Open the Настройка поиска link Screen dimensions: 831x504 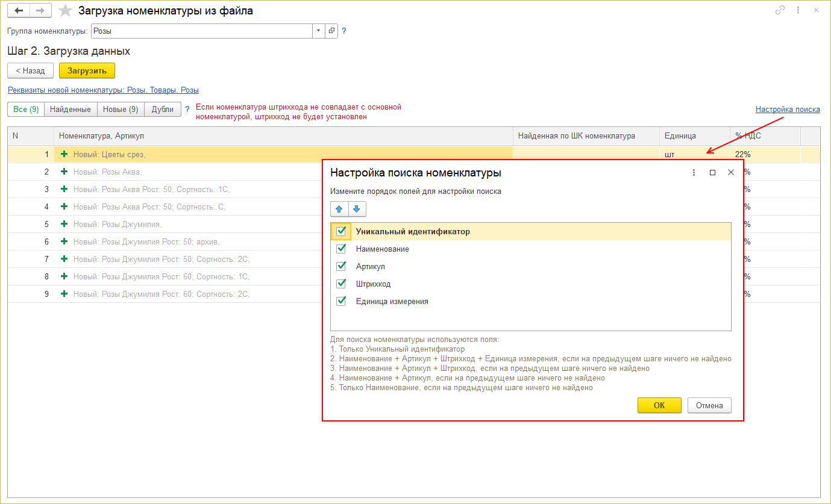[x=788, y=110]
